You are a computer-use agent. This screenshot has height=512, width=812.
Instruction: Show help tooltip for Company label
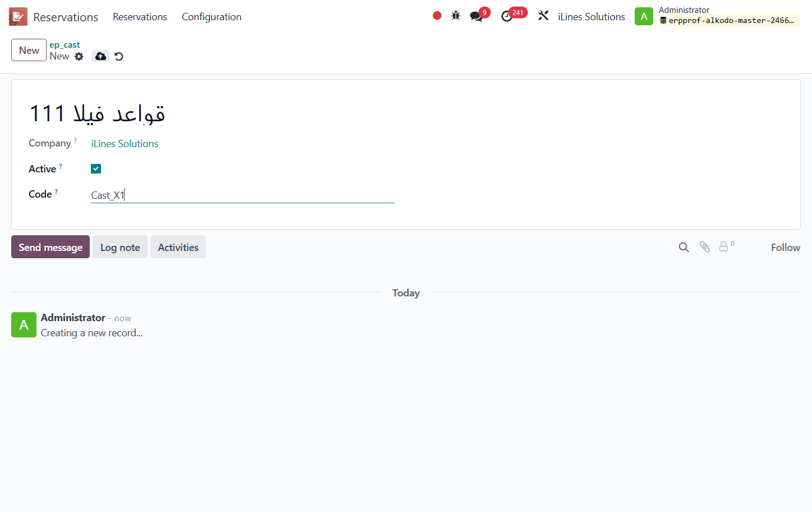click(75, 141)
